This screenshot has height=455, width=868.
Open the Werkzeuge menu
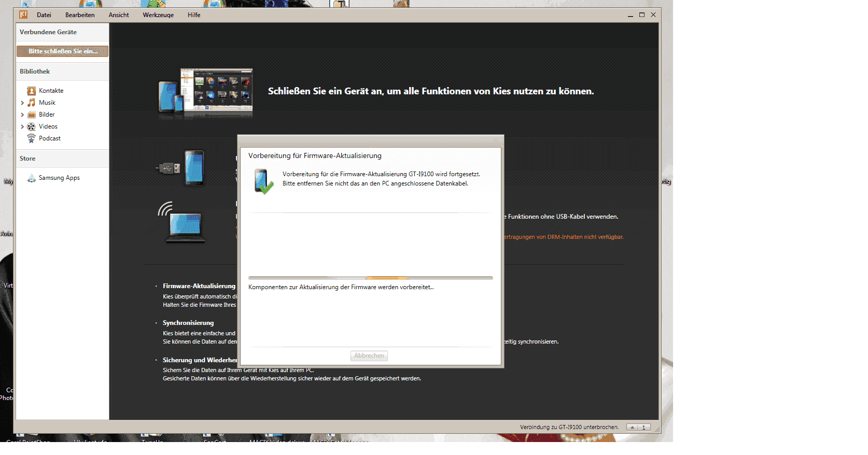pos(158,15)
